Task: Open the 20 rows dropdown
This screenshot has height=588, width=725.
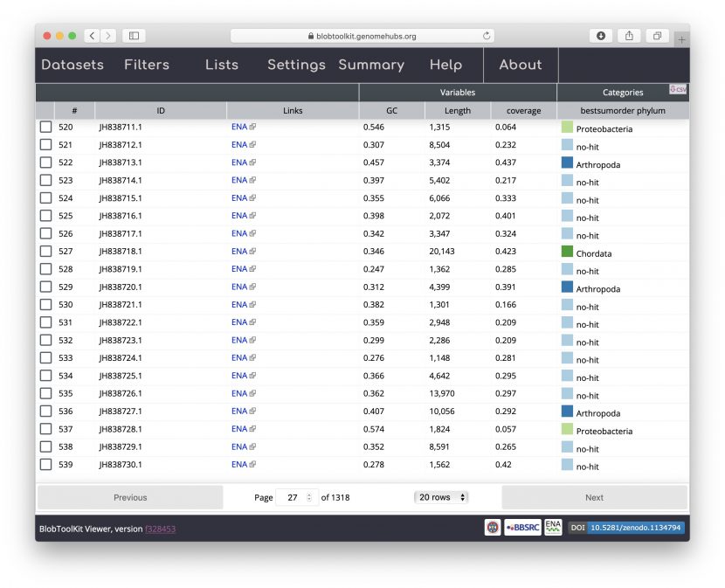Action: coord(441,496)
